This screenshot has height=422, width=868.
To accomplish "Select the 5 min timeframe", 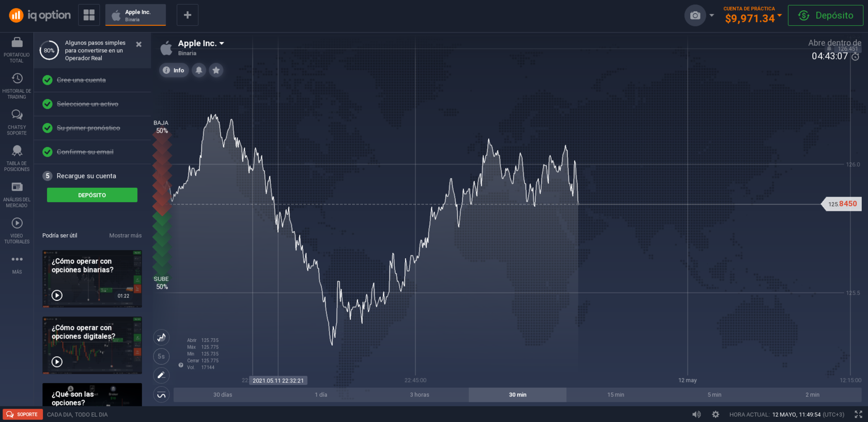I will [x=715, y=395].
